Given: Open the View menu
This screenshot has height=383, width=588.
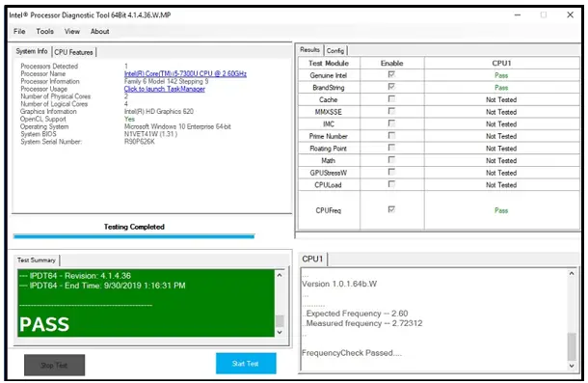Looking at the screenshot, I should (72, 32).
